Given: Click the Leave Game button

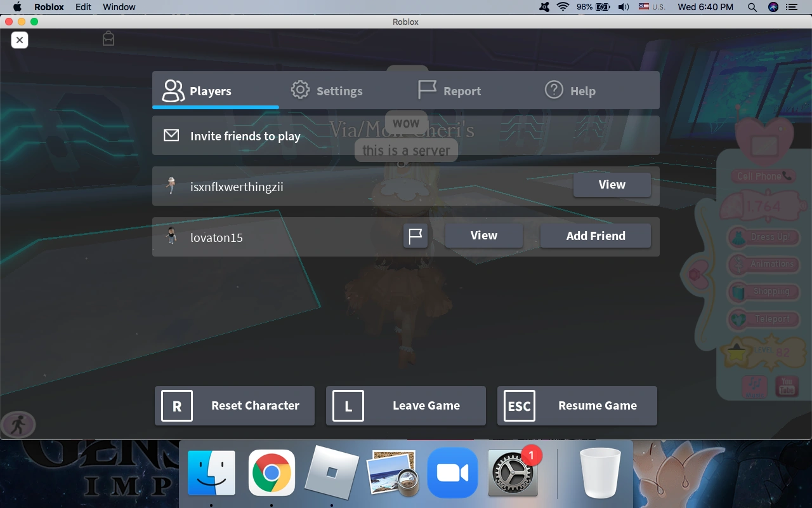Looking at the screenshot, I should tap(406, 406).
